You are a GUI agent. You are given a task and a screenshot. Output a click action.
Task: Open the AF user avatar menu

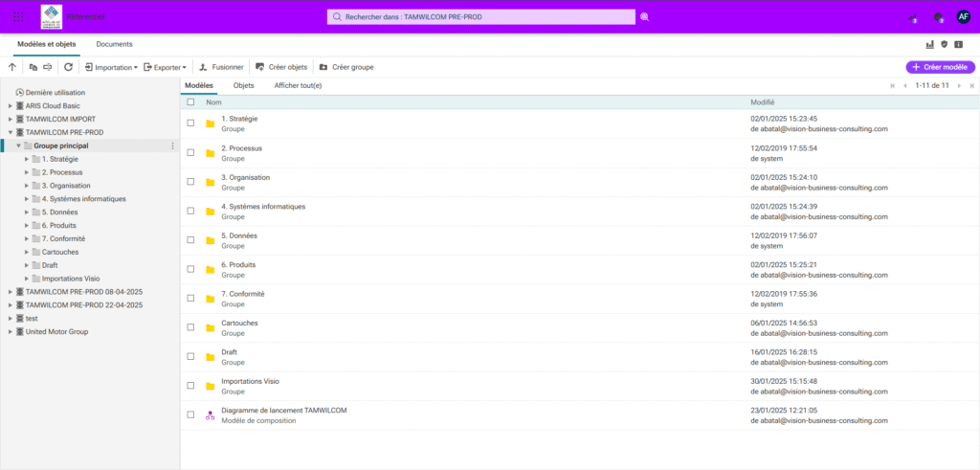click(963, 17)
